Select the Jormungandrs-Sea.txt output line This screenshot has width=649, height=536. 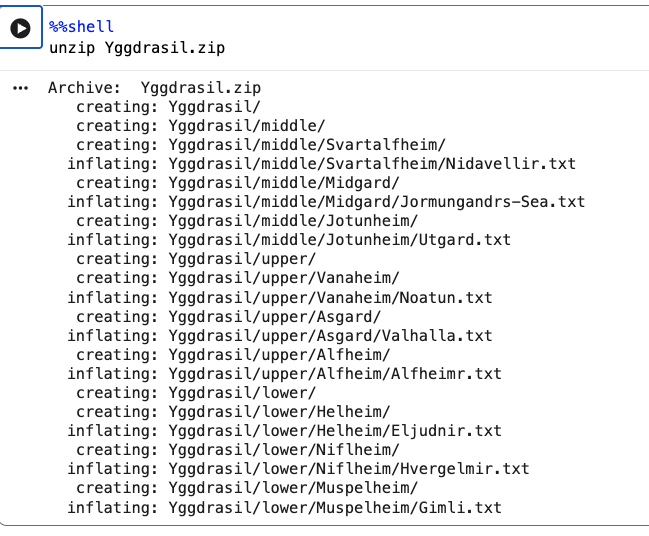click(326, 202)
